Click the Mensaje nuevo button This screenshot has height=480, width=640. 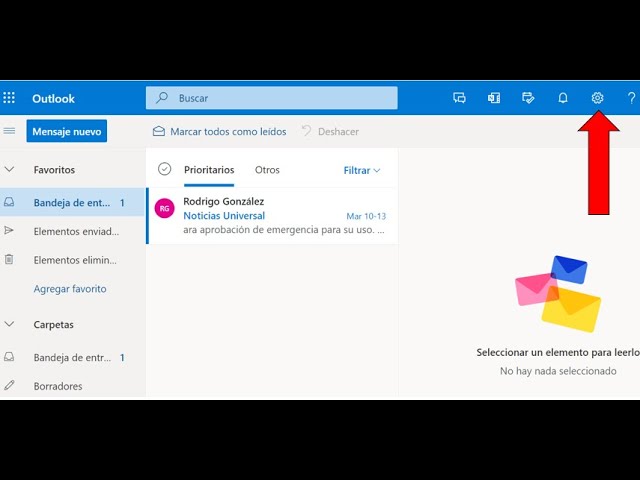[67, 131]
